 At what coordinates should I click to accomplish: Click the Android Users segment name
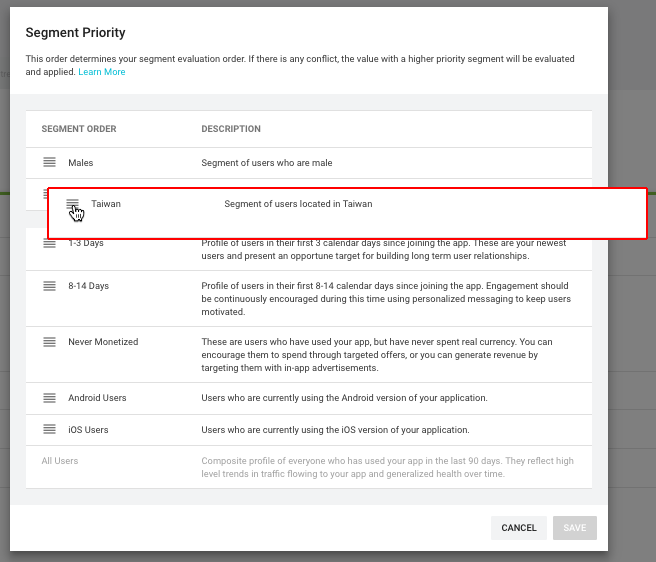[x=97, y=398]
